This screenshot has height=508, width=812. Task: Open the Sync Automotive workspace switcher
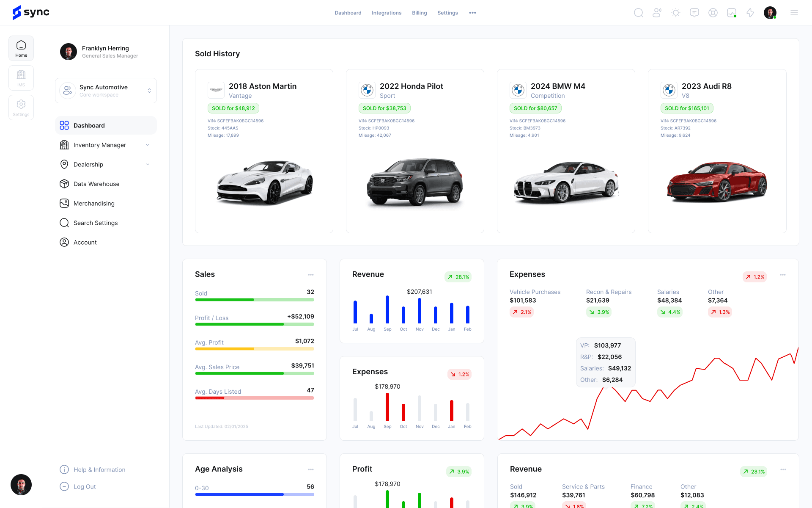click(106, 91)
